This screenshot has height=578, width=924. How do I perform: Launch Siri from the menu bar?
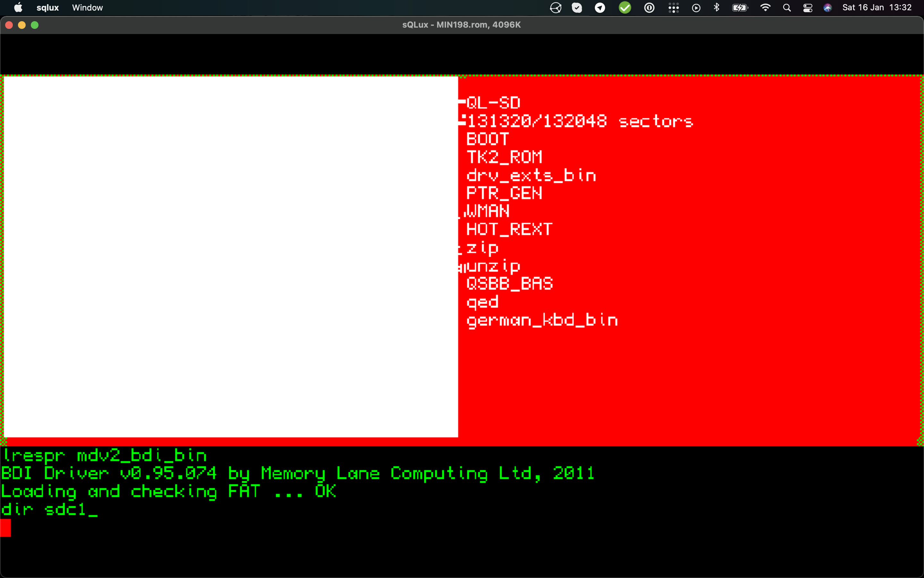point(828,8)
